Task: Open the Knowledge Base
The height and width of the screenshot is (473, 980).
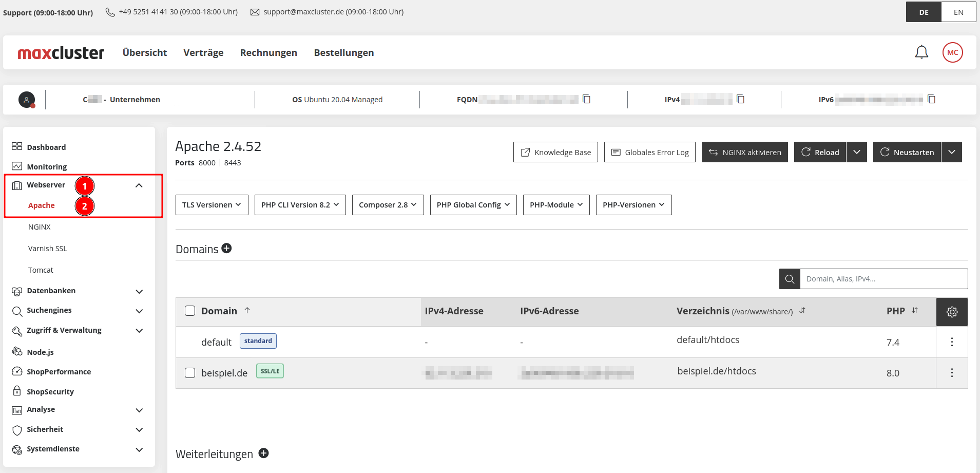Action: [555, 152]
